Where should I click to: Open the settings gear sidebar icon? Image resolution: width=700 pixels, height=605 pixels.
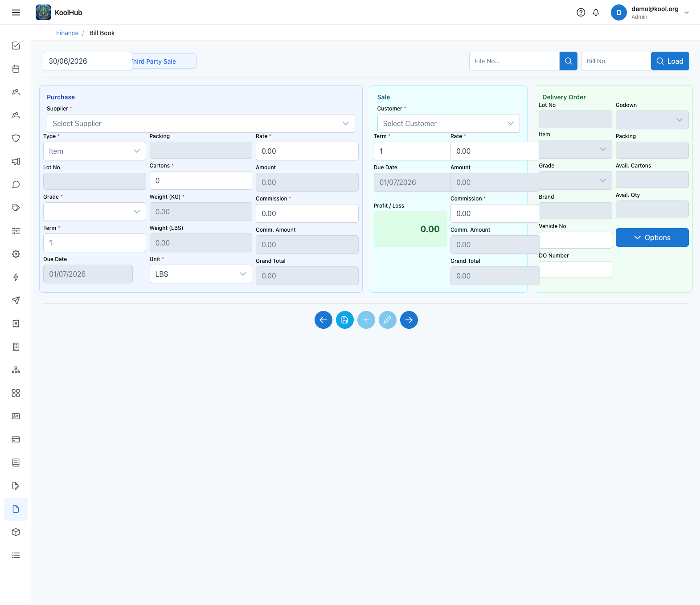[x=16, y=254]
